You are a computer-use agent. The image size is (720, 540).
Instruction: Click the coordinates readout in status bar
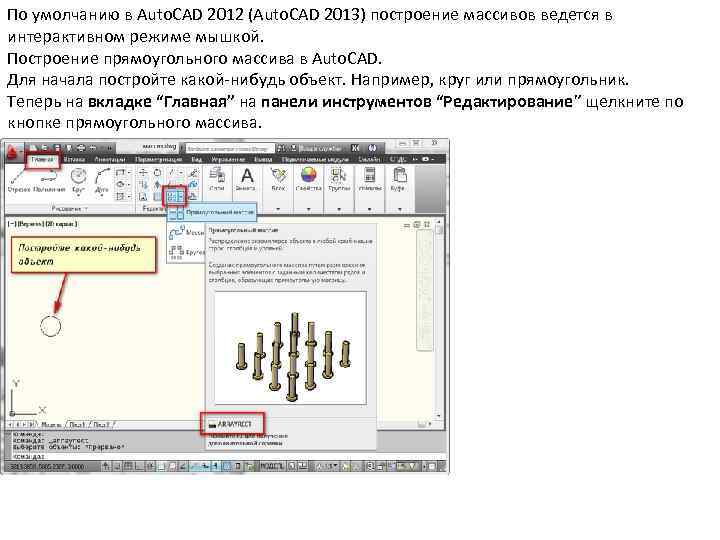pyautogui.click(x=48, y=467)
